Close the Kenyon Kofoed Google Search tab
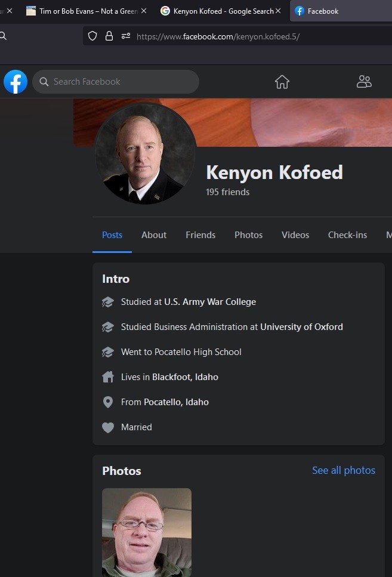The height and width of the screenshot is (577, 392). click(x=278, y=11)
